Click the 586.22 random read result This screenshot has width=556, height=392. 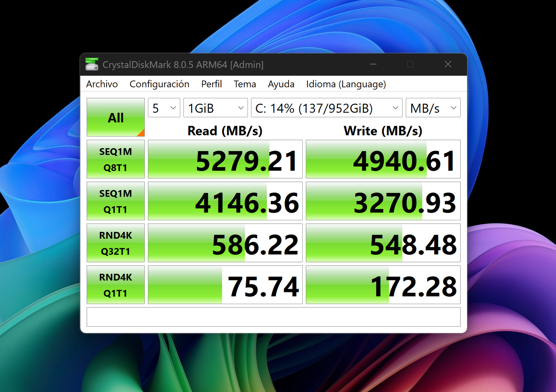tap(225, 243)
